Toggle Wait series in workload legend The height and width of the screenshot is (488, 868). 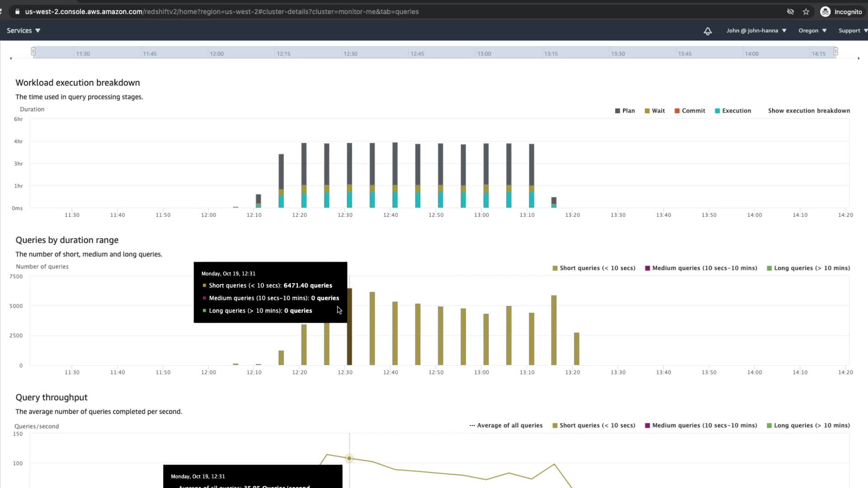(x=655, y=111)
